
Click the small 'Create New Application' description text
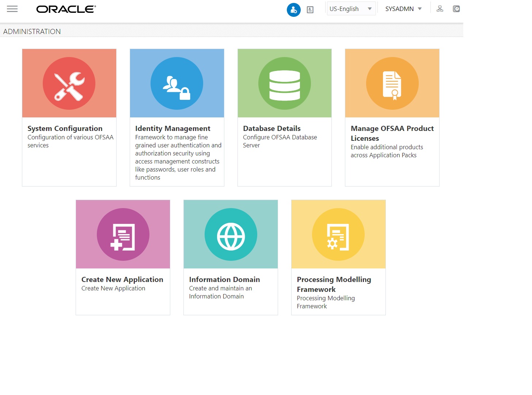point(113,288)
